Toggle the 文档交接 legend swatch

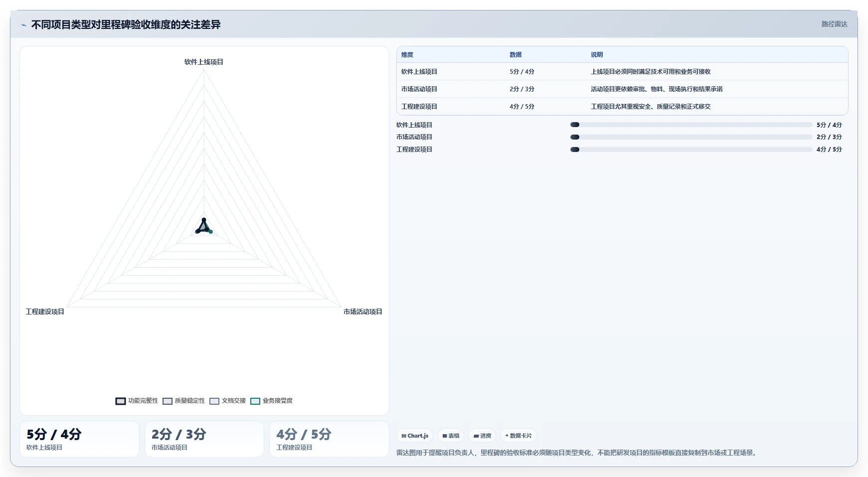[214, 401]
